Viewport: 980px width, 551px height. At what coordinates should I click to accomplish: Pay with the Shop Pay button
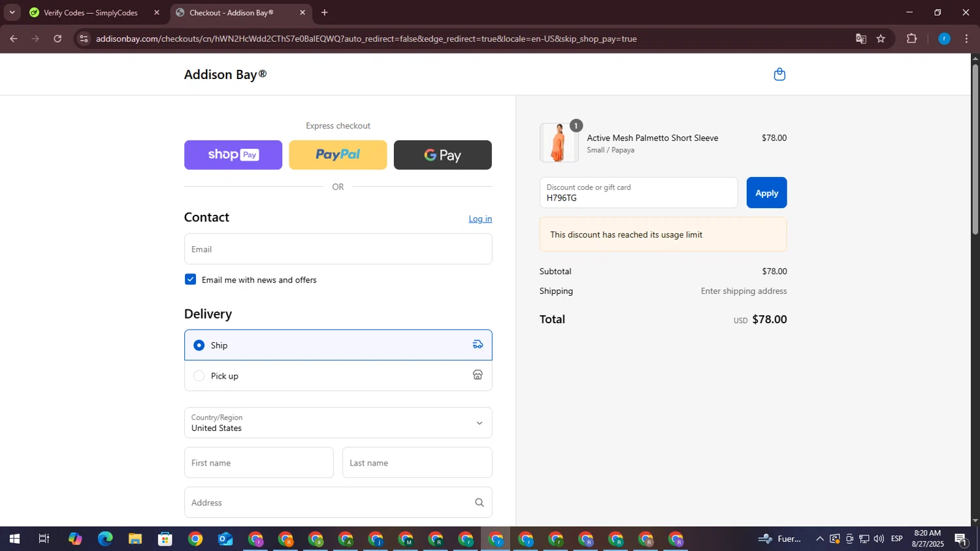click(233, 155)
